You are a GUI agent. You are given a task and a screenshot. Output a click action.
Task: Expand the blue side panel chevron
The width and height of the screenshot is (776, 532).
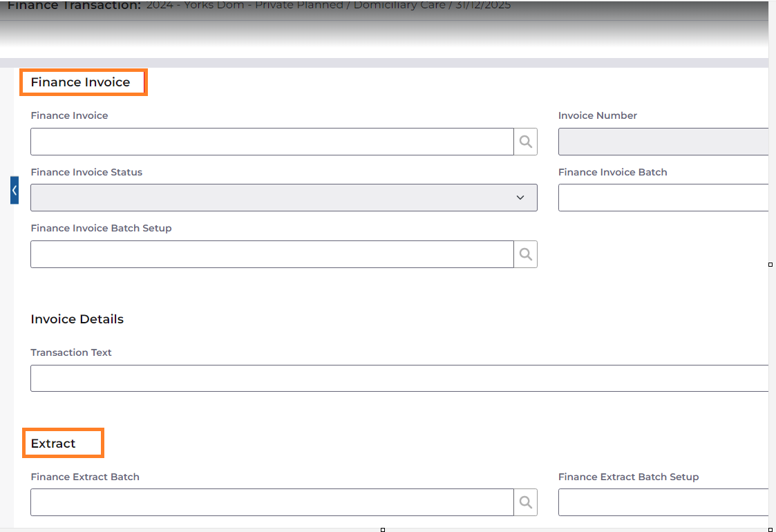point(15,190)
